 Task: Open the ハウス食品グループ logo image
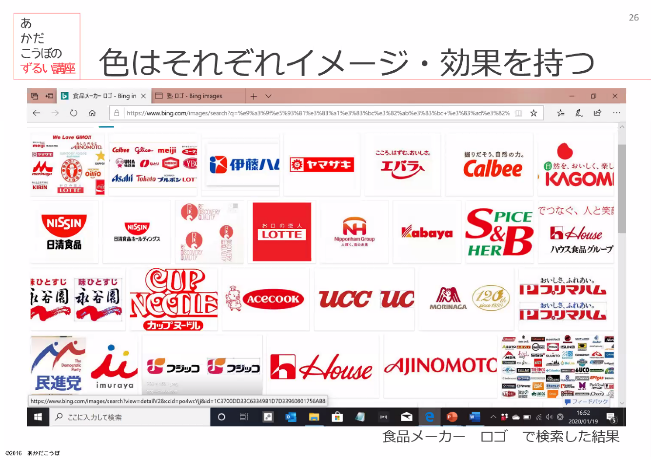(x=576, y=232)
